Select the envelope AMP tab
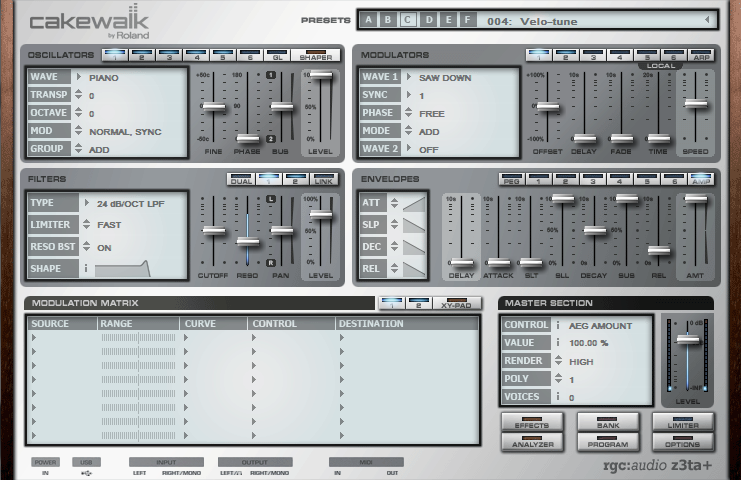This screenshot has height=480, width=741. click(x=701, y=180)
